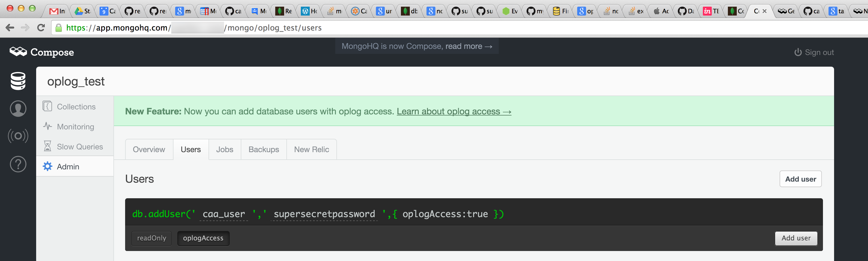The height and width of the screenshot is (261, 868).
Task: Follow the Learn about oplog access link
Action: (454, 111)
